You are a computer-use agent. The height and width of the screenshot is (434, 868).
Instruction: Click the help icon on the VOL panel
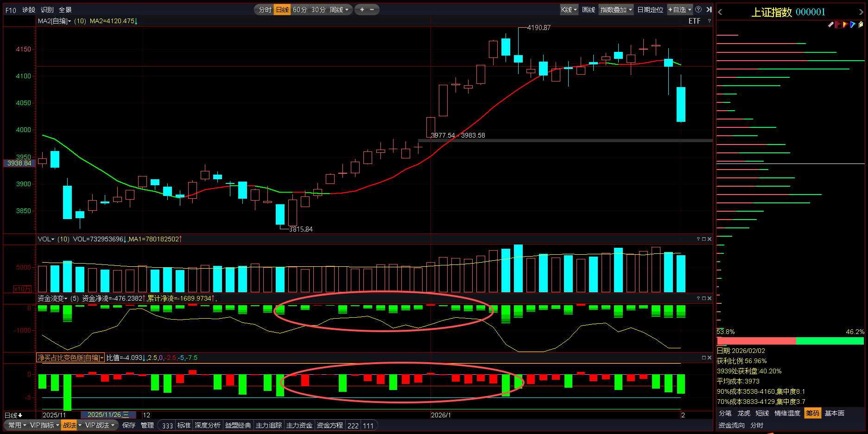coord(698,239)
